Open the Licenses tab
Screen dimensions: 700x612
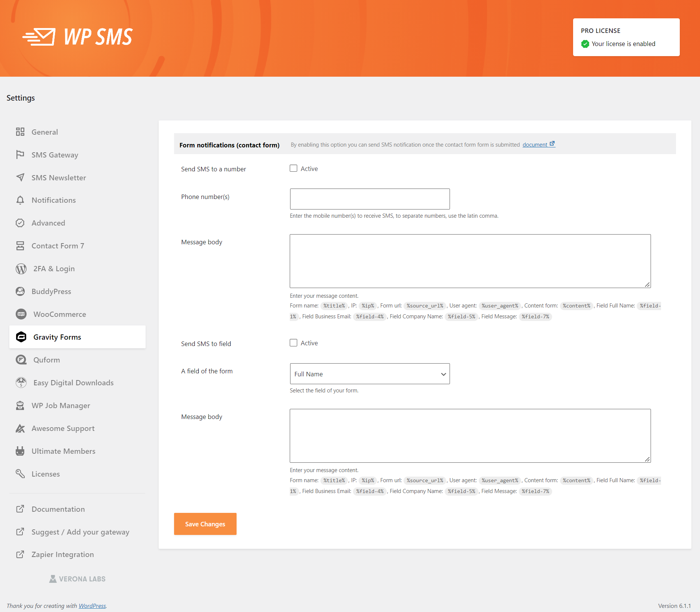point(77,474)
